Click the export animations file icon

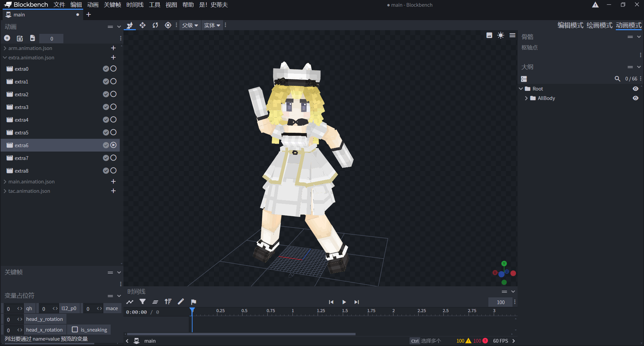tap(33, 38)
